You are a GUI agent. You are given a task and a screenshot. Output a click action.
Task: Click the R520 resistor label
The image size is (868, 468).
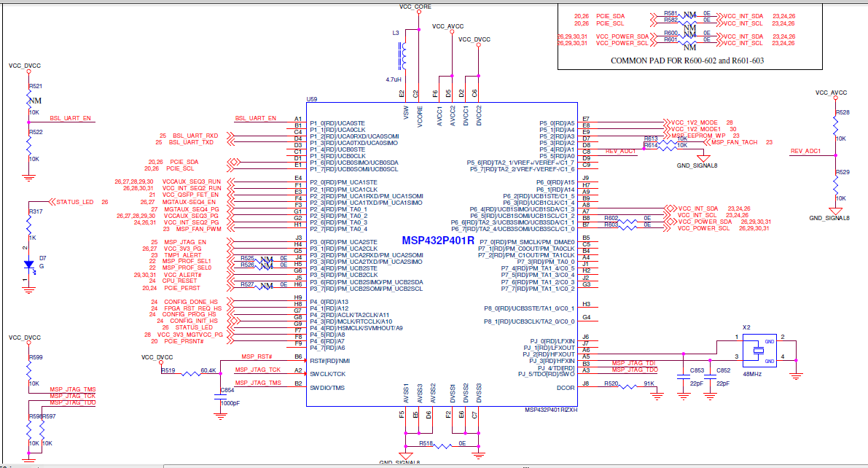(x=611, y=383)
